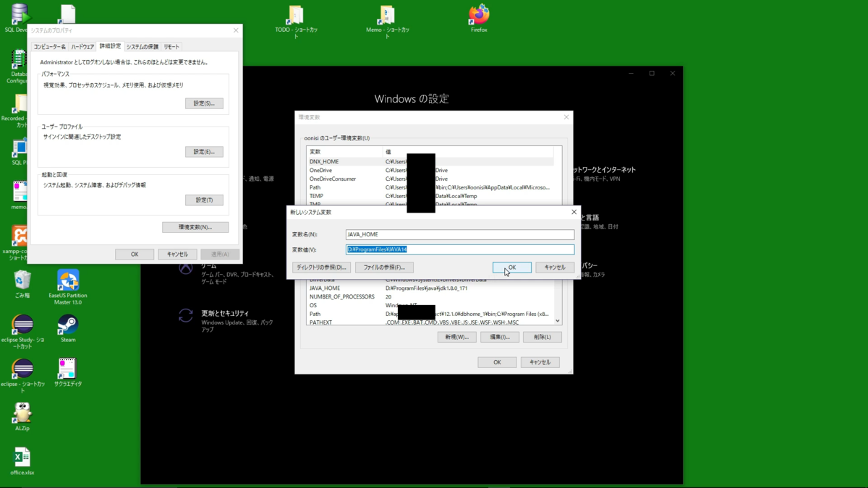Click 新規(W)... in environment variables window
The width and height of the screenshot is (868, 488).
pyautogui.click(x=456, y=337)
